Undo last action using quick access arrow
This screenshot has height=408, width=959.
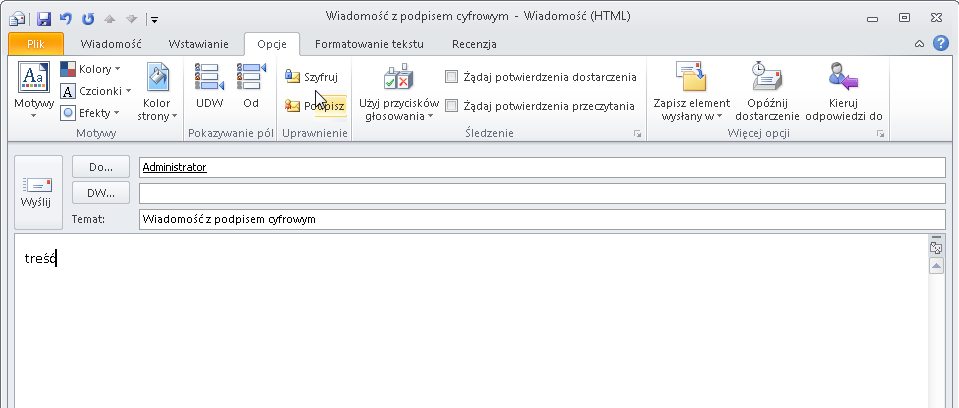point(65,18)
